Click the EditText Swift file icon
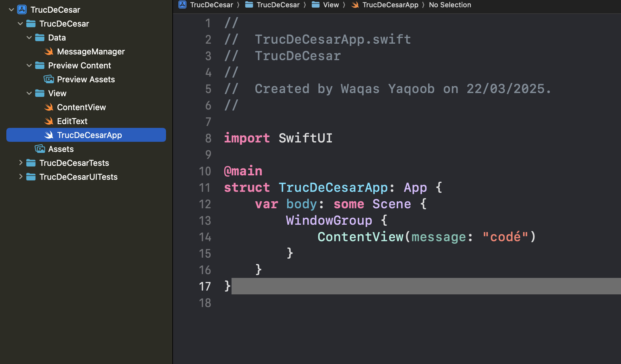Image resolution: width=621 pixels, height=364 pixels. click(x=49, y=121)
